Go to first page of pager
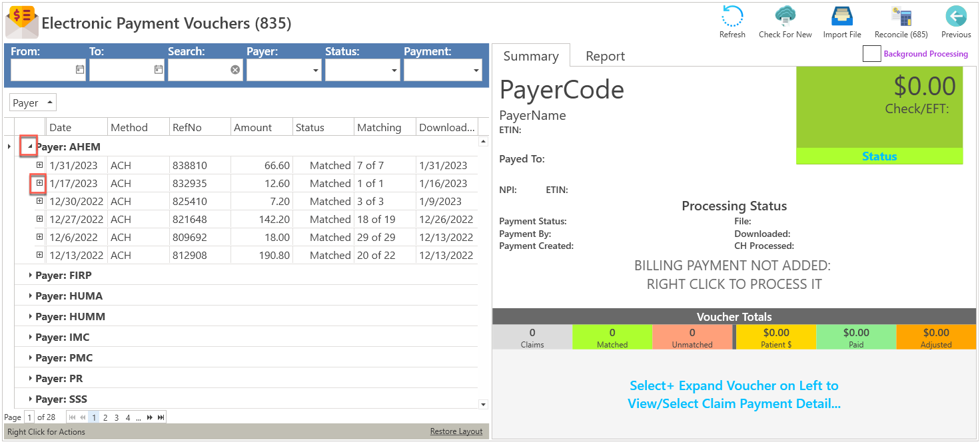This screenshot has width=980, height=444. click(x=73, y=417)
